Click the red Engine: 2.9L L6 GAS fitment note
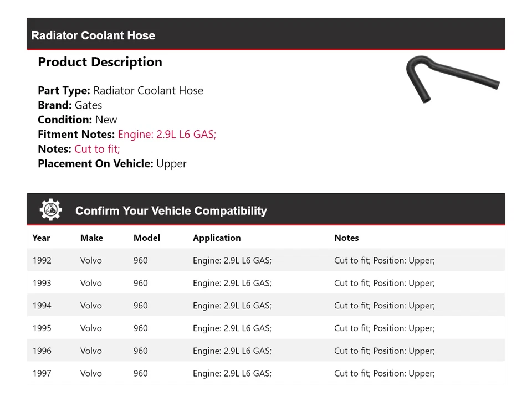Viewport: 532px width, 402px height. tap(167, 134)
